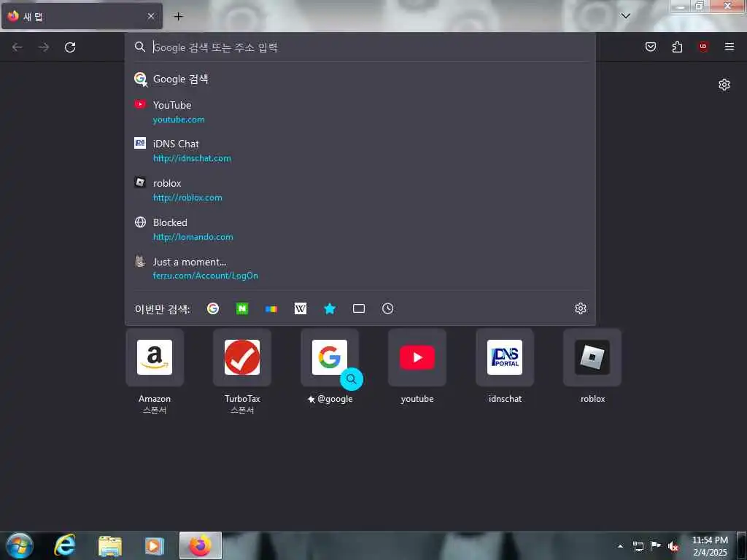Choose the YouTube youtube.com suggestion
The width and height of the screenshot is (747, 560).
(x=360, y=112)
